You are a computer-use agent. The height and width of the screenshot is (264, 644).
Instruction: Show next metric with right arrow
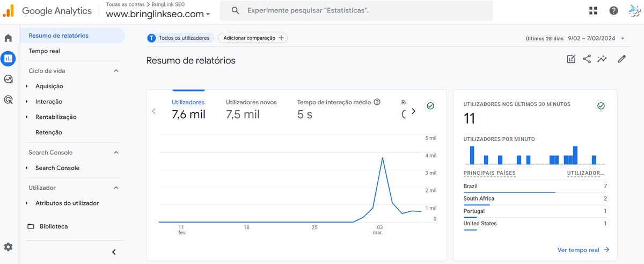(x=413, y=111)
